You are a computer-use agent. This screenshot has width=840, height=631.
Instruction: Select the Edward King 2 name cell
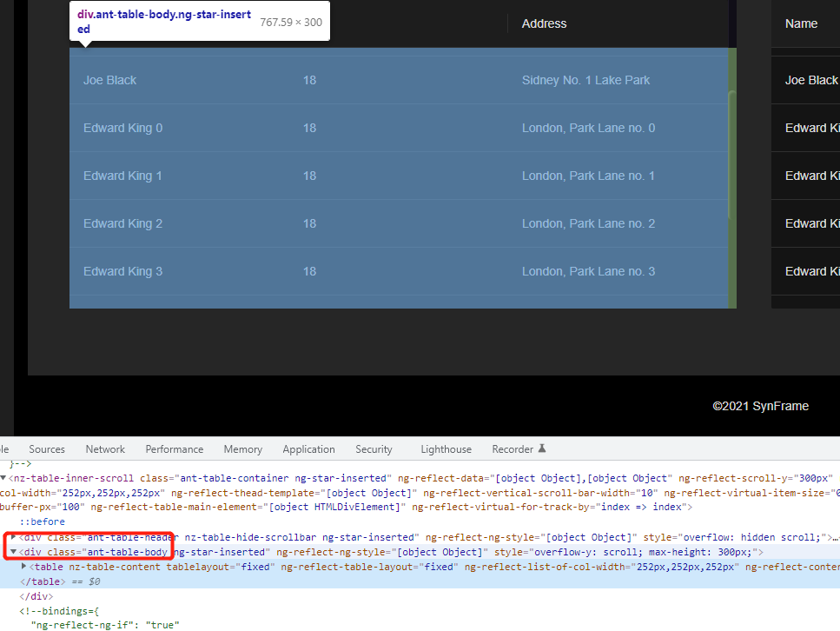point(122,223)
